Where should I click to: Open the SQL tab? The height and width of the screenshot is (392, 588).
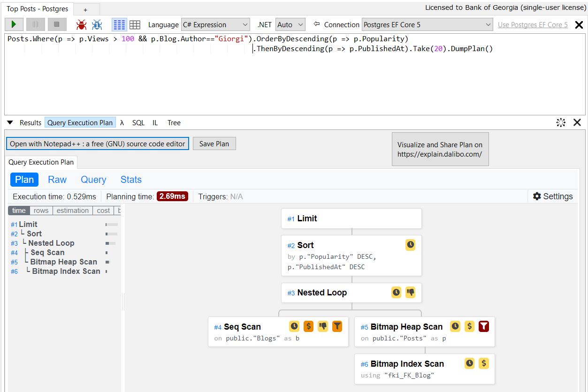[x=138, y=123]
